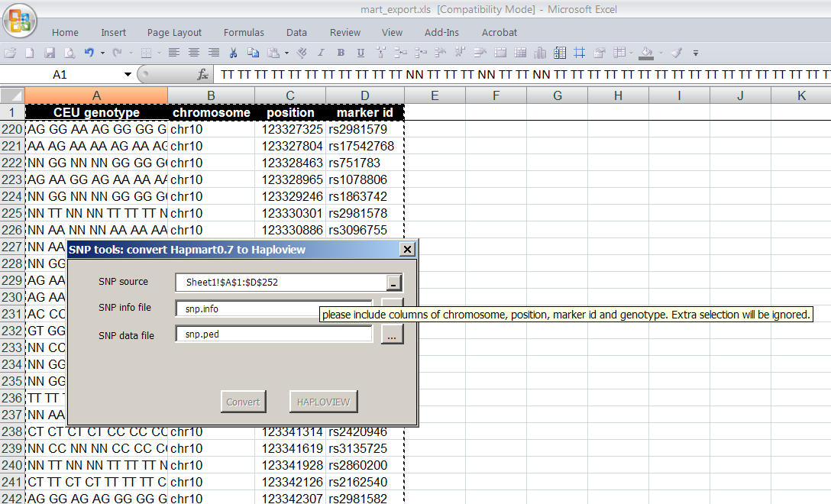This screenshot has height=504, width=831.
Task: Select the "CEU genotype" header cell
Action: 96,112
